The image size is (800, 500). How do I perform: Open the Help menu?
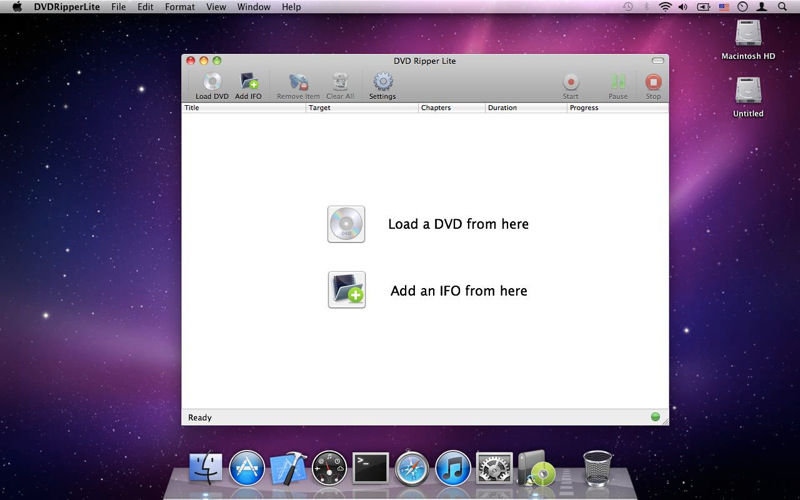[x=291, y=7]
